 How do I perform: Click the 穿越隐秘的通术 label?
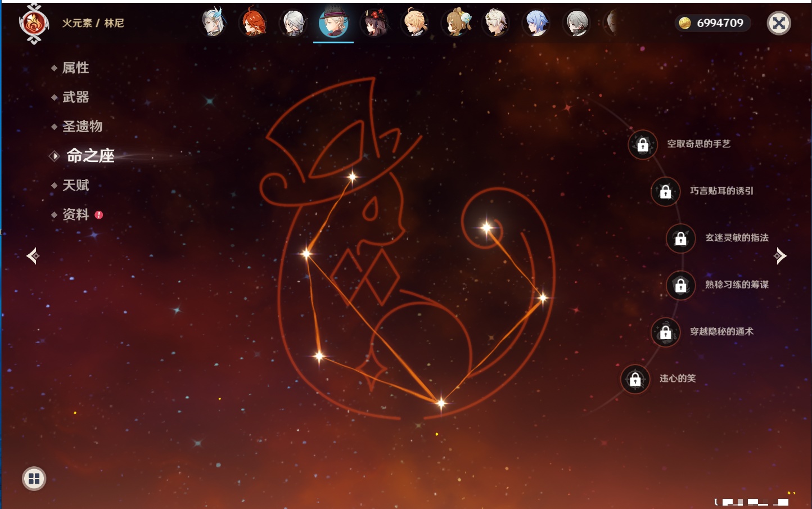click(722, 331)
